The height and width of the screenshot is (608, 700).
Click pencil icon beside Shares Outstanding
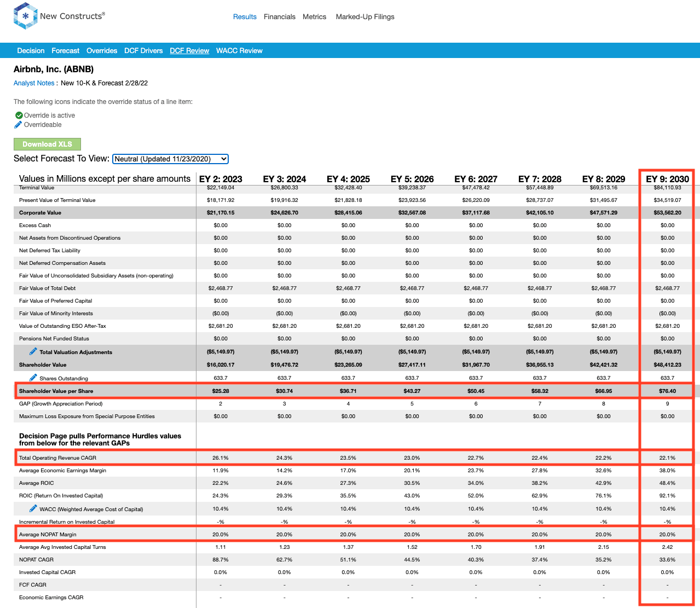pos(33,378)
